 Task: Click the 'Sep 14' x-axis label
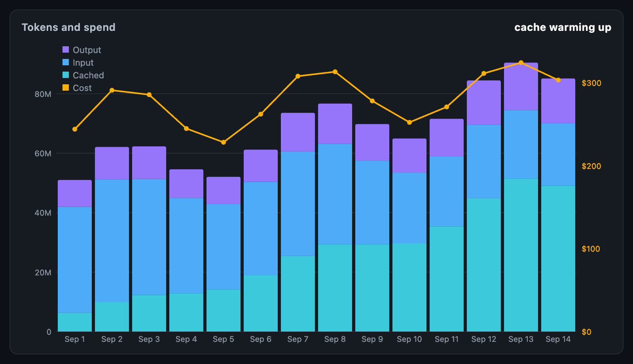click(x=558, y=339)
